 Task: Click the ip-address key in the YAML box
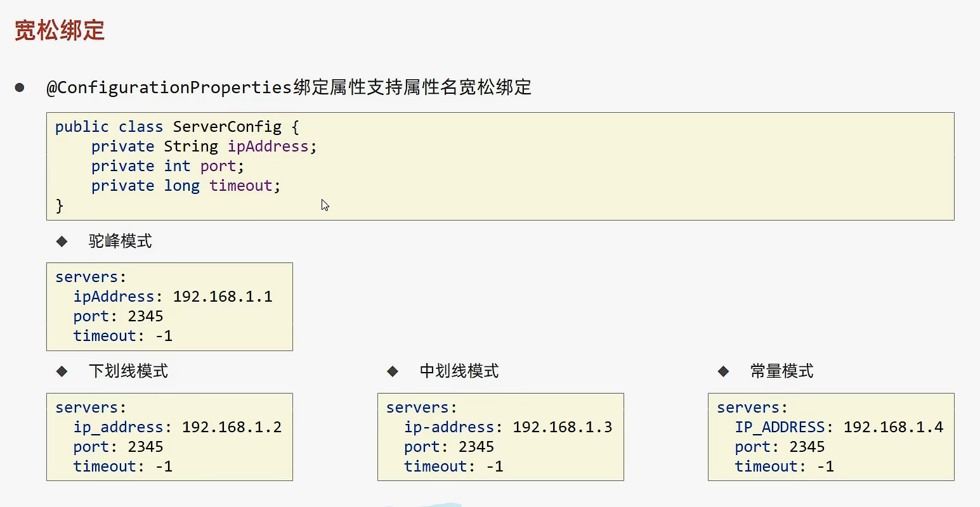tap(449, 427)
